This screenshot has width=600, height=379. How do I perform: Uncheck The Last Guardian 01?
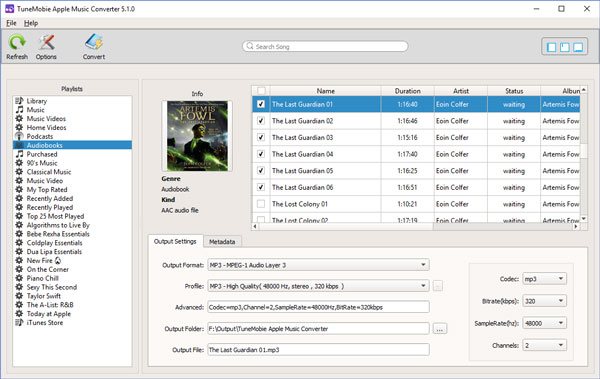[x=261, y=104]
